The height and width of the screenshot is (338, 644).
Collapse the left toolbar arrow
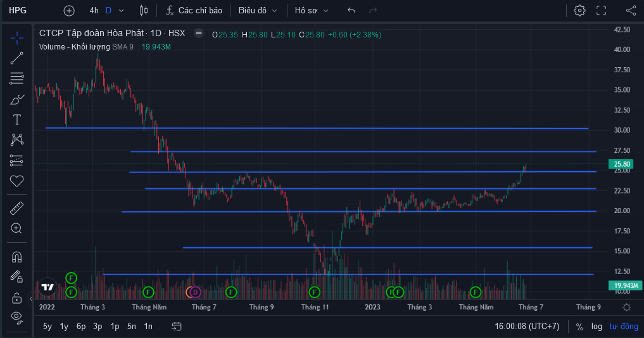click(x=31, y=299)
